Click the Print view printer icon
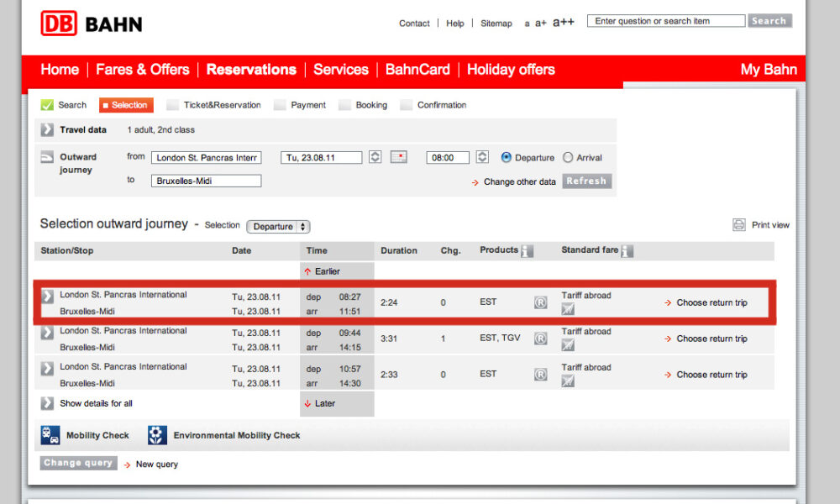Image resolution: width=840 pixels, height=504 pixels. click(738, 225)
